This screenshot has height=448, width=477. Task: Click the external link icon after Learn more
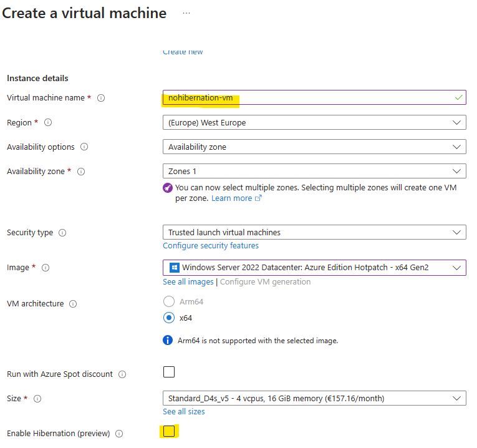[258, 198]
